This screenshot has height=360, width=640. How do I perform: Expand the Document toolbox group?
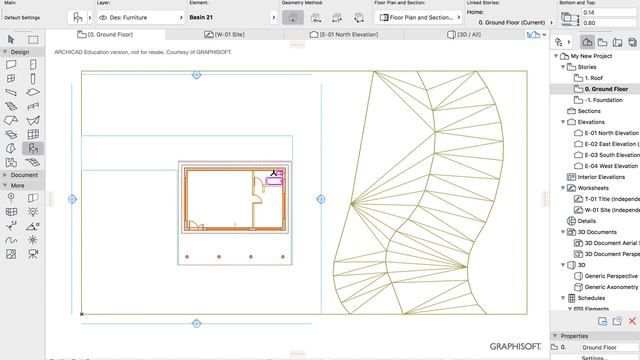[x=5, y=175]
